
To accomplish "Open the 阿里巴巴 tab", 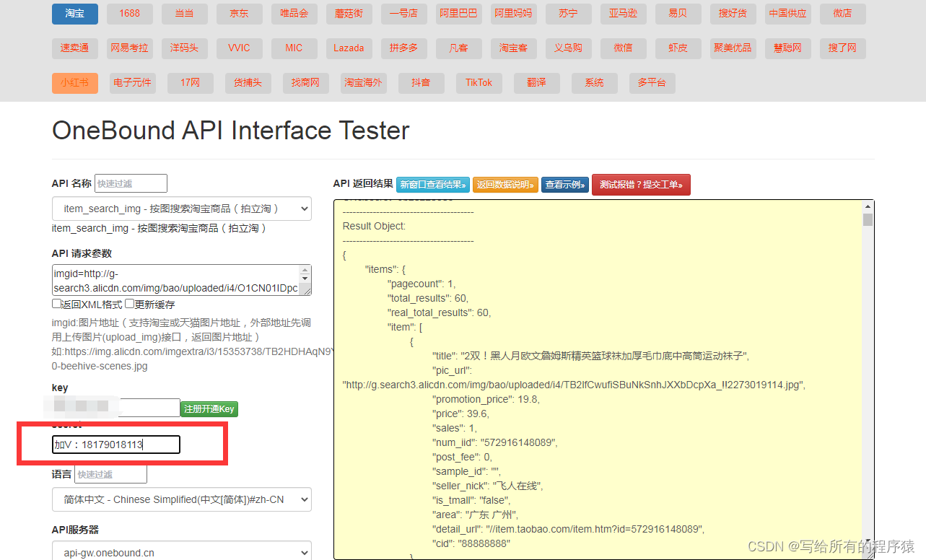I will [x=459, y=14].
